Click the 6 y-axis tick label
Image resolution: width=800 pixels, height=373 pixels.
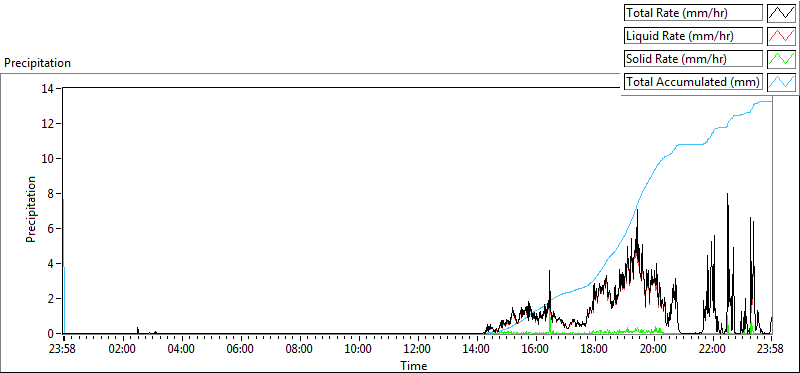point(52,229)
